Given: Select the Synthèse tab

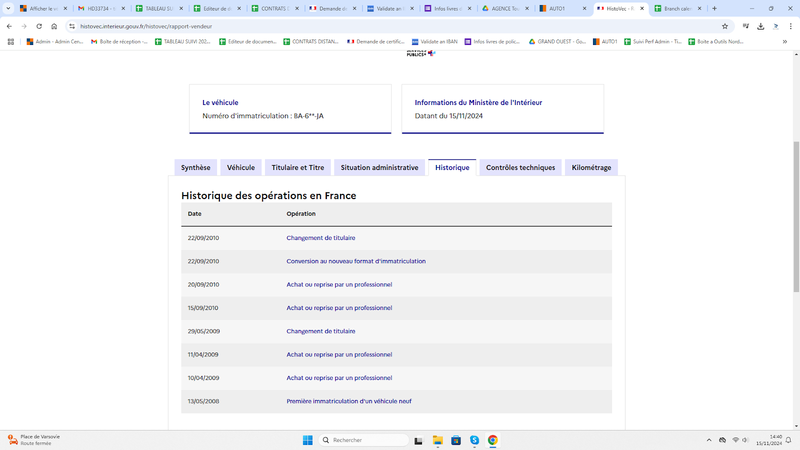Looking at the screenshot, I should point(195,167).
